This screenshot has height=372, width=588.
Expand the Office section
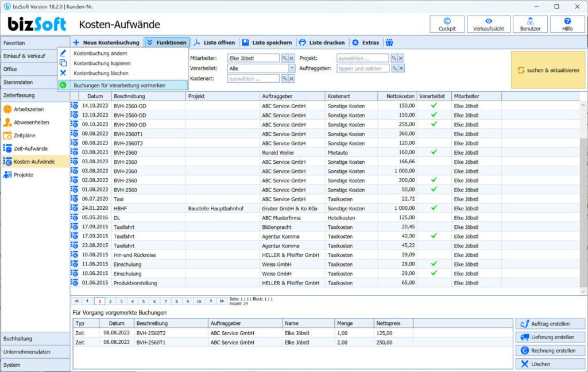pos(35,69)
